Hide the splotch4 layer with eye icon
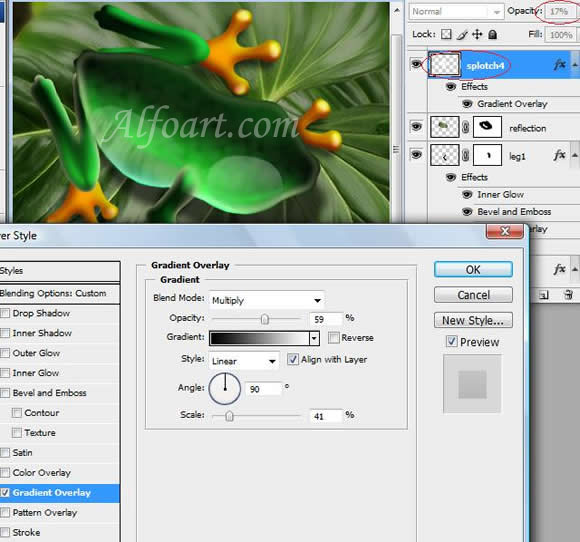The image size is (580, 542). [x=416, y=64]
